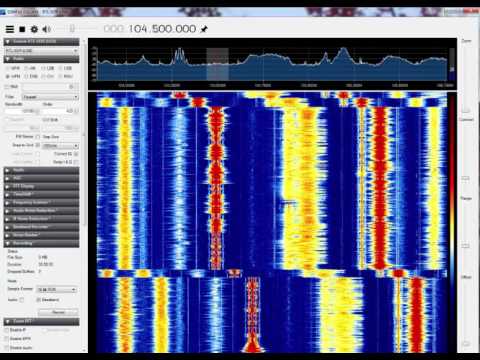Image resolution: width=480 pixels, height=360 pixels.
Task: Select the LSB radio mode
Action: (x=48, y=68)
